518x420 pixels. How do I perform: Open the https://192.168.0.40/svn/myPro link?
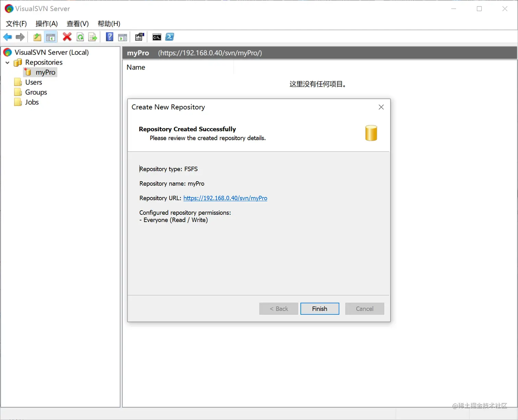pyautogui.click(x=225, y=198)
